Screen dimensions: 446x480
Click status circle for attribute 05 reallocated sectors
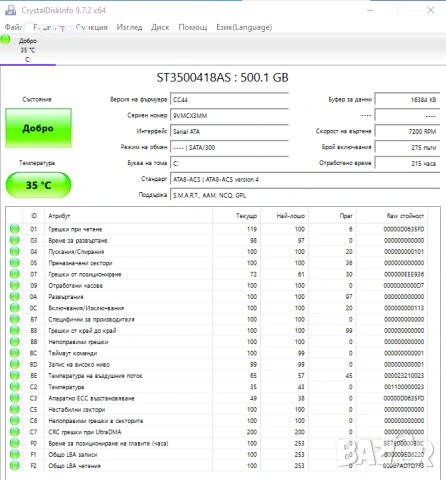(x=15, y=263)
